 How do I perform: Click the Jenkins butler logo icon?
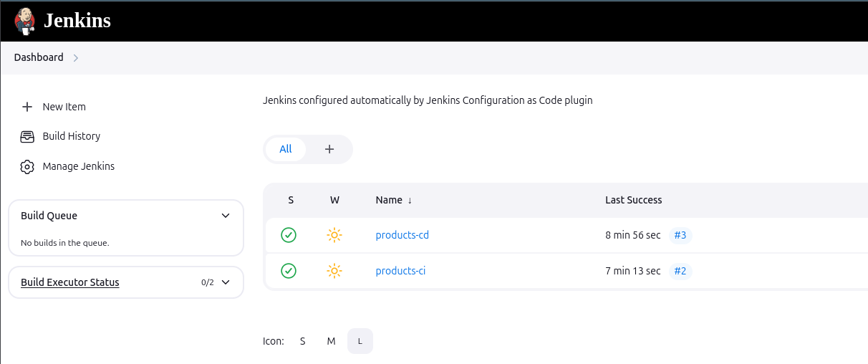25,21
